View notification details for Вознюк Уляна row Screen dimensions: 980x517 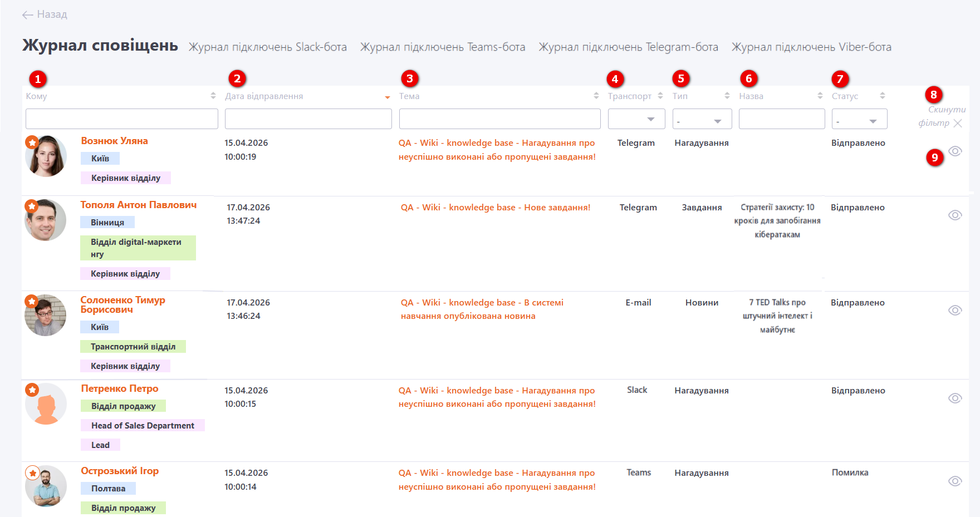pyautogui.click(x=955, y=151)
